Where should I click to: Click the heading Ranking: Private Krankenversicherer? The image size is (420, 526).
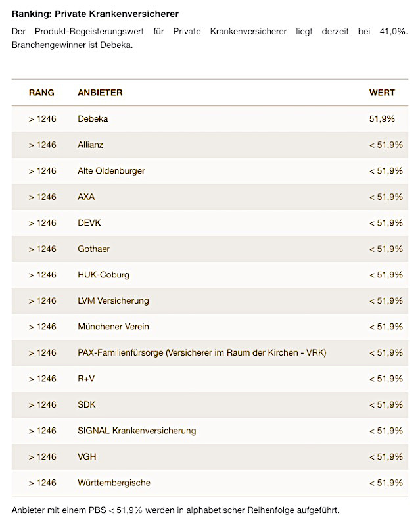[95, 14]
